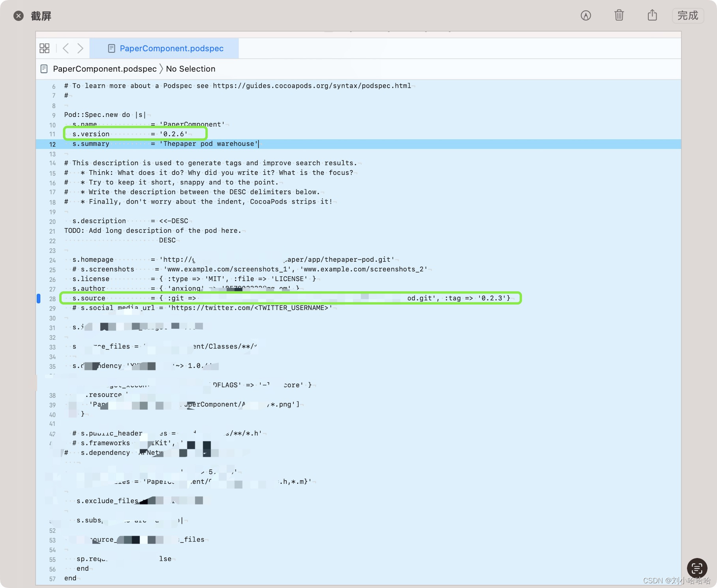
Task: Click the s.homepage line
Action: (x=233, y=259)
